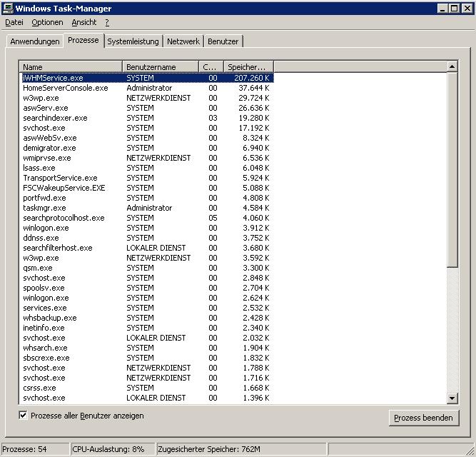Open the Ansicht menu

(x=84, y=22)
